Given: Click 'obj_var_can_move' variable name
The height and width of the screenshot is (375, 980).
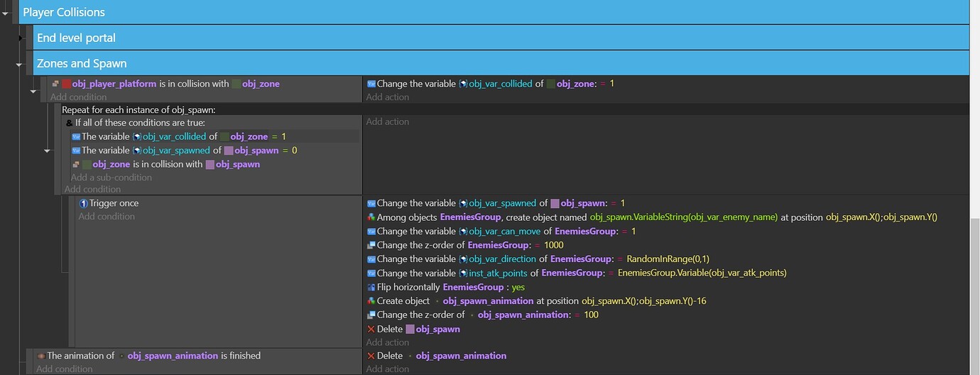Looking at the screenshot, I should pos(503,232).
